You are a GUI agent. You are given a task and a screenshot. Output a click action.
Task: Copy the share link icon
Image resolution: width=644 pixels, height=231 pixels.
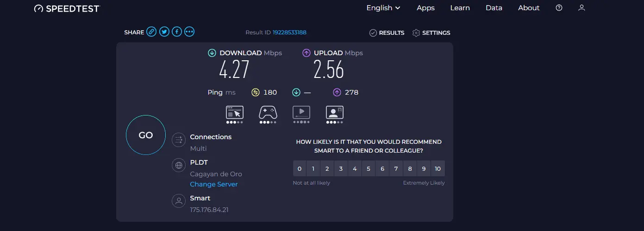pyautogui.click(x=151, y=32)
